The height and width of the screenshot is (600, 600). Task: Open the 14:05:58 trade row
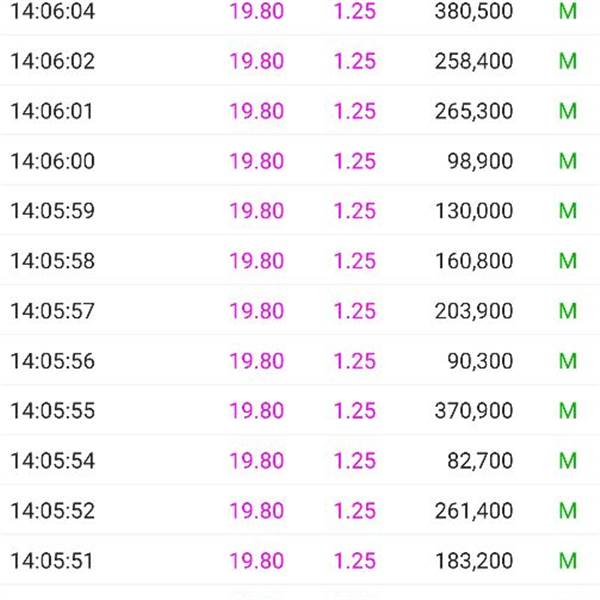pyautogui.click(x=300, y=261)
